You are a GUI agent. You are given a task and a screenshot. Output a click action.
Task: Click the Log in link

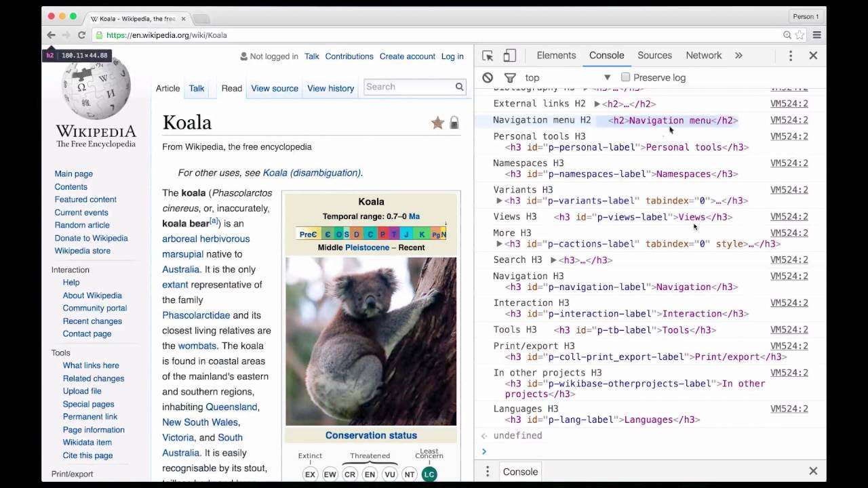452,56
